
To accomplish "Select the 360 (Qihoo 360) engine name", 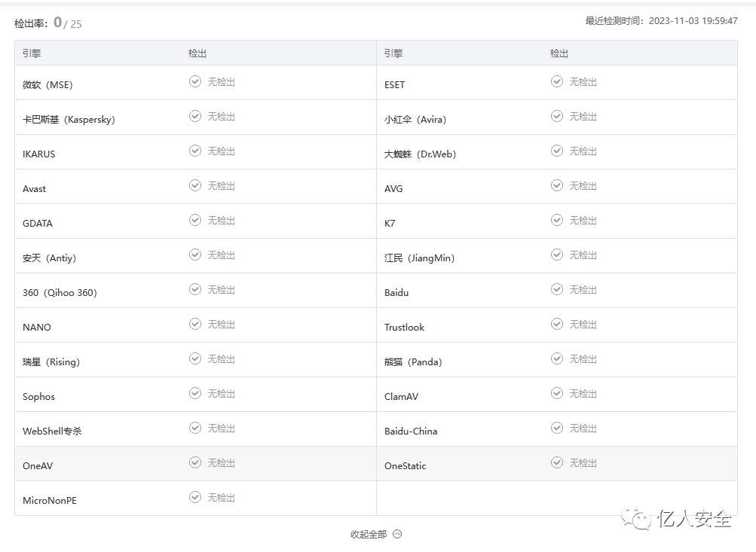I will (60, 293).
